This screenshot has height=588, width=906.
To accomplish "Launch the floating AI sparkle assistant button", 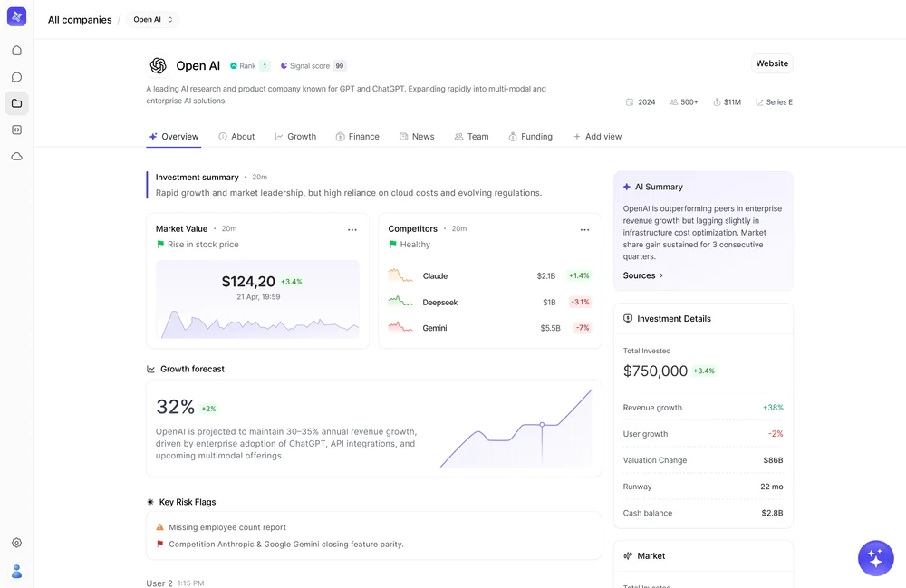I will [x=875, y=558].
